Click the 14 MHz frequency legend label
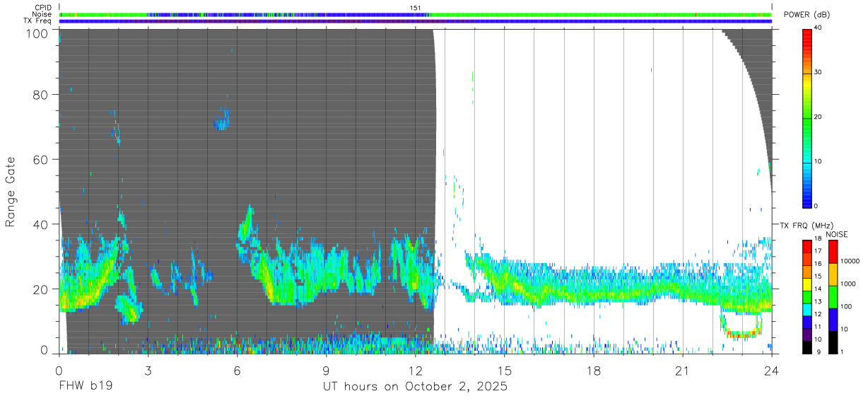This screenshot has width=868, height=401. click(x=818, y=289)
